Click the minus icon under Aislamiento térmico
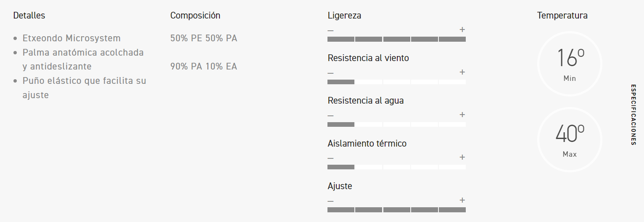 [x=330, y=158]
